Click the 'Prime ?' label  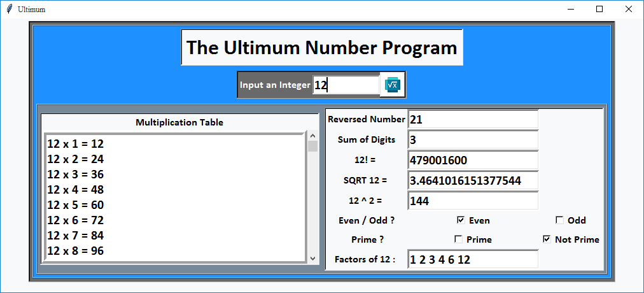click(x=368, y=239)
